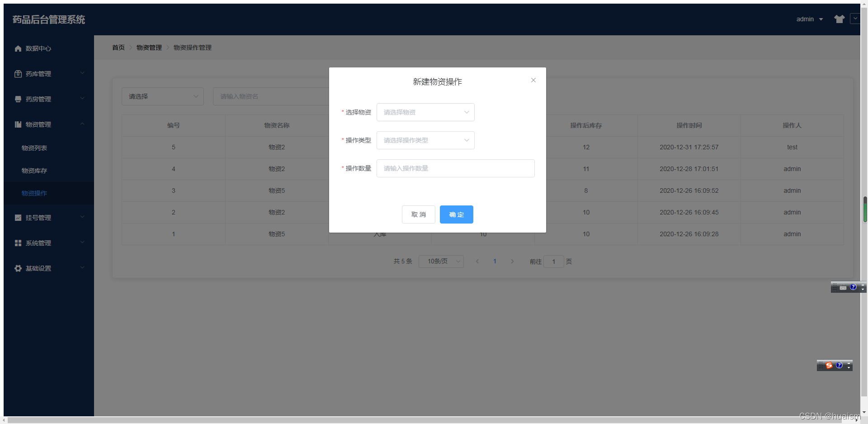Screen dimensions: 868x424
Task: Click the home icon beside 数据中心
Action: 18,48
